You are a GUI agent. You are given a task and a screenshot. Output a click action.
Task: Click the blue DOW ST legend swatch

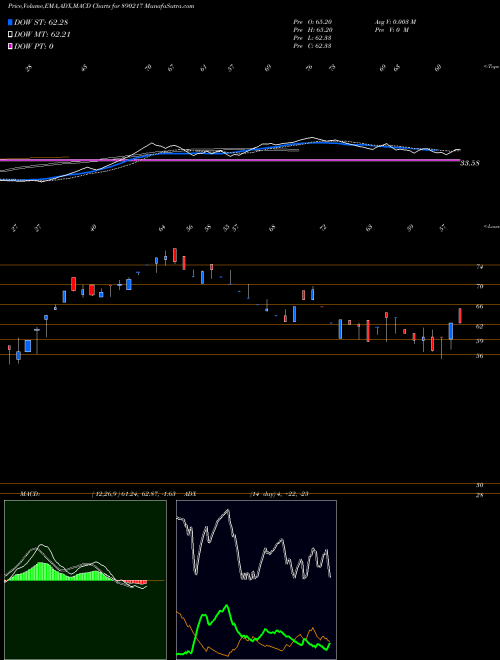pyautogui.click(x=10, y=22)
